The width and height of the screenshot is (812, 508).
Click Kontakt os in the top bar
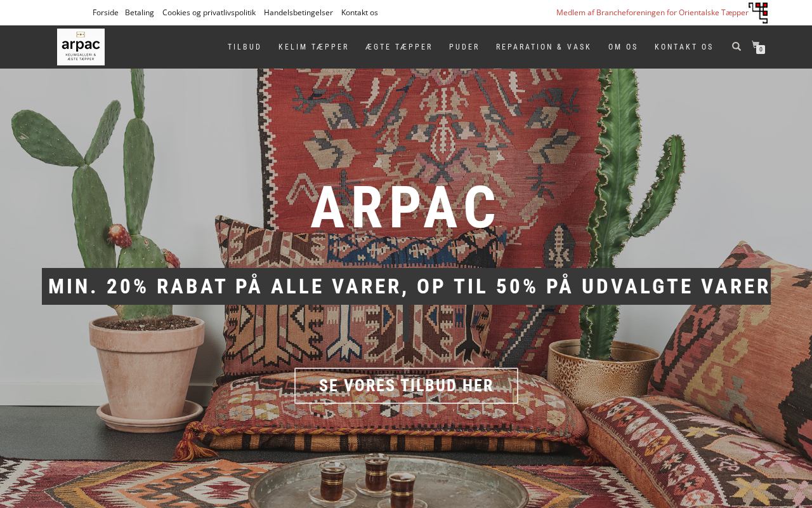point(360,13)
